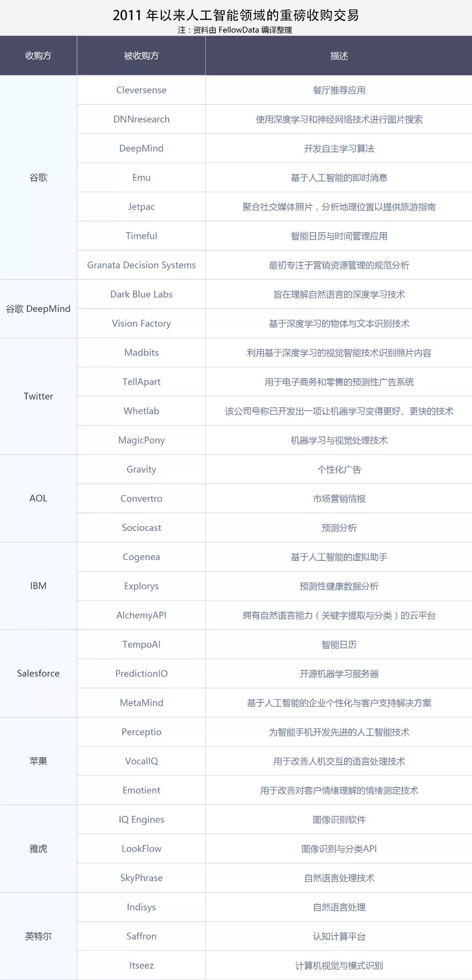Click the FellowData note under the title

click(235, 29)
